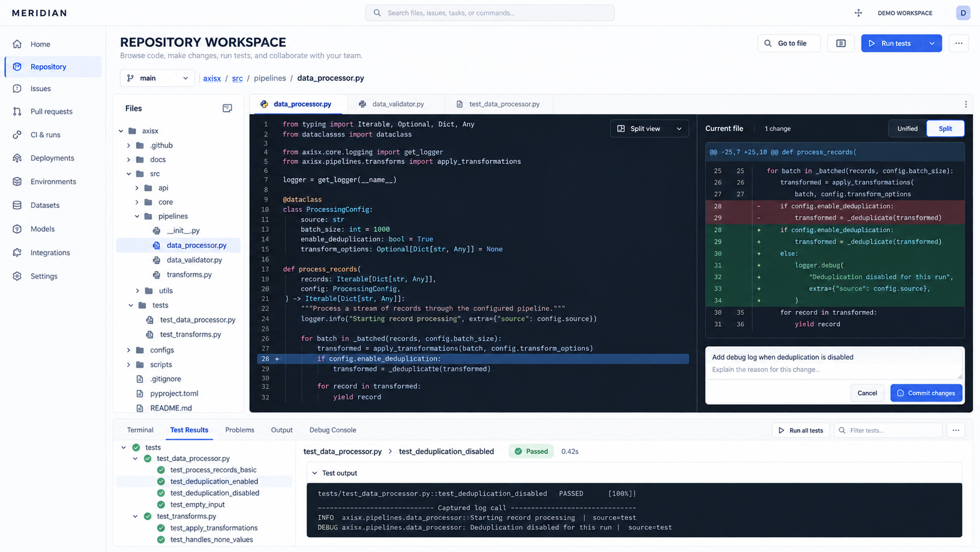980x552 pixels.
Task: Switch diff to Unified view
Action: (x=907, y=128)
